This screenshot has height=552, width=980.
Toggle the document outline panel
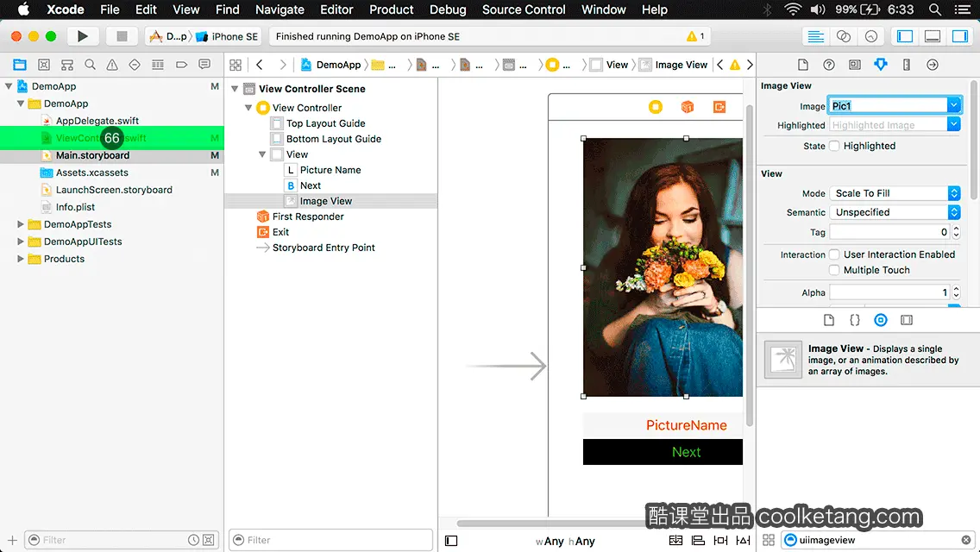451,541
